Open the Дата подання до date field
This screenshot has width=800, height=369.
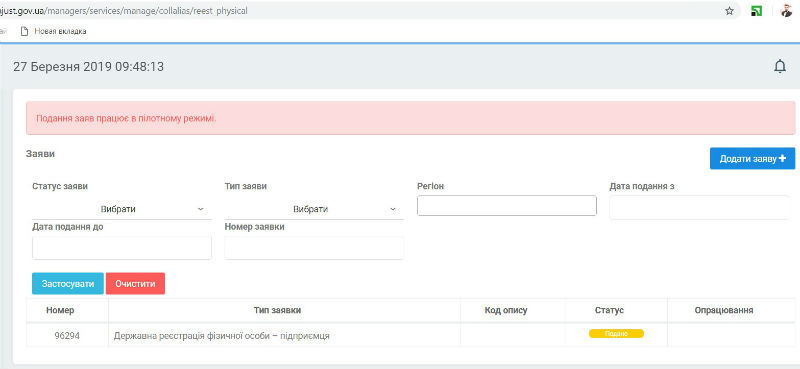click(121, 248)
